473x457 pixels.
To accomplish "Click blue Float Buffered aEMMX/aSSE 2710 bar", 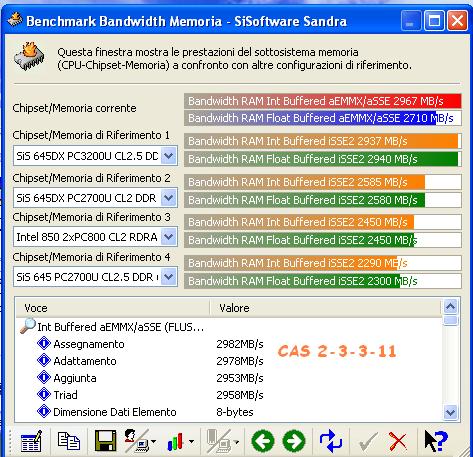I will [x=323, y=118].
